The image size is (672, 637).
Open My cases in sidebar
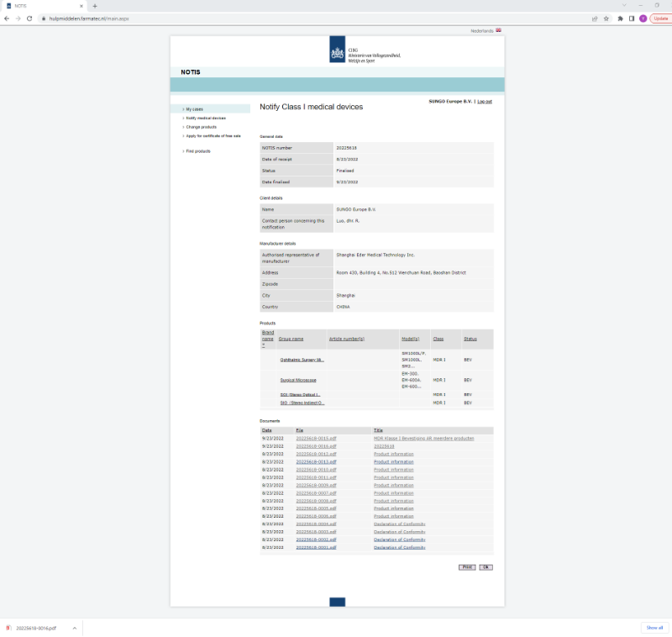pos(194,109)
